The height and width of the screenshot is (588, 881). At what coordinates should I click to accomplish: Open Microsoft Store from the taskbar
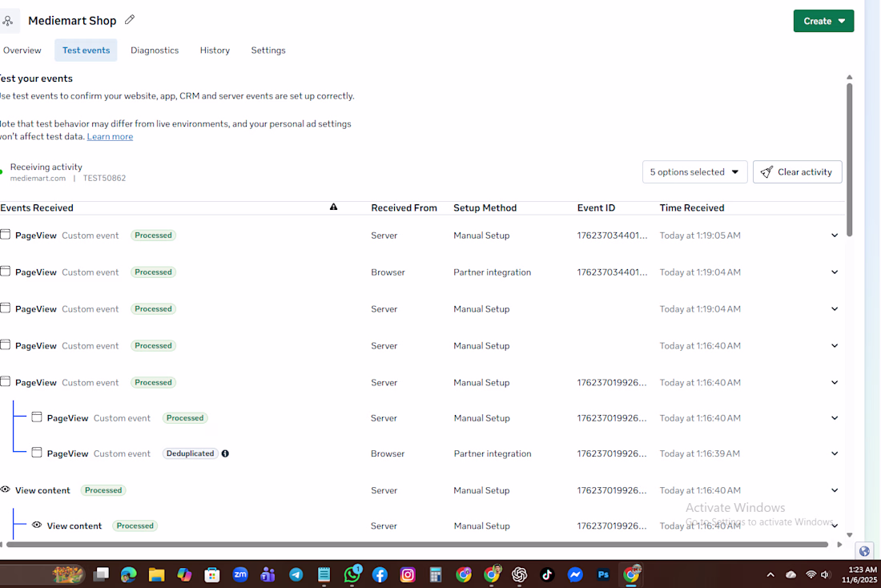(211, 574)
